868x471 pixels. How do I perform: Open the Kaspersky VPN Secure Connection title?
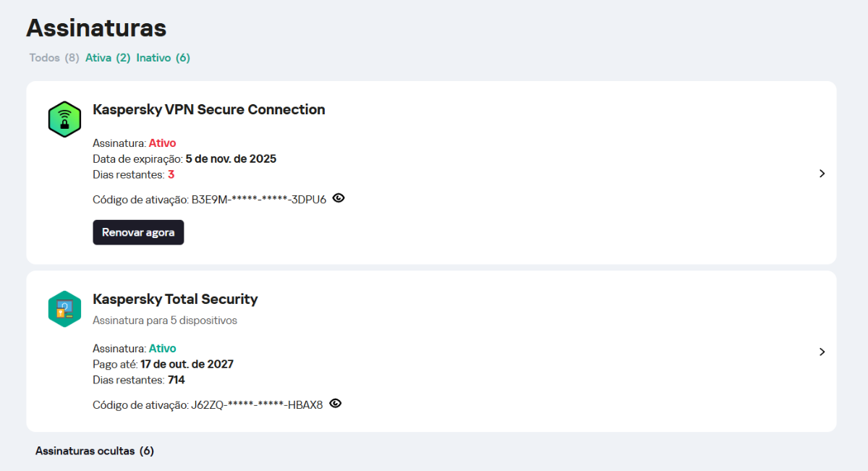pos(209,110)
